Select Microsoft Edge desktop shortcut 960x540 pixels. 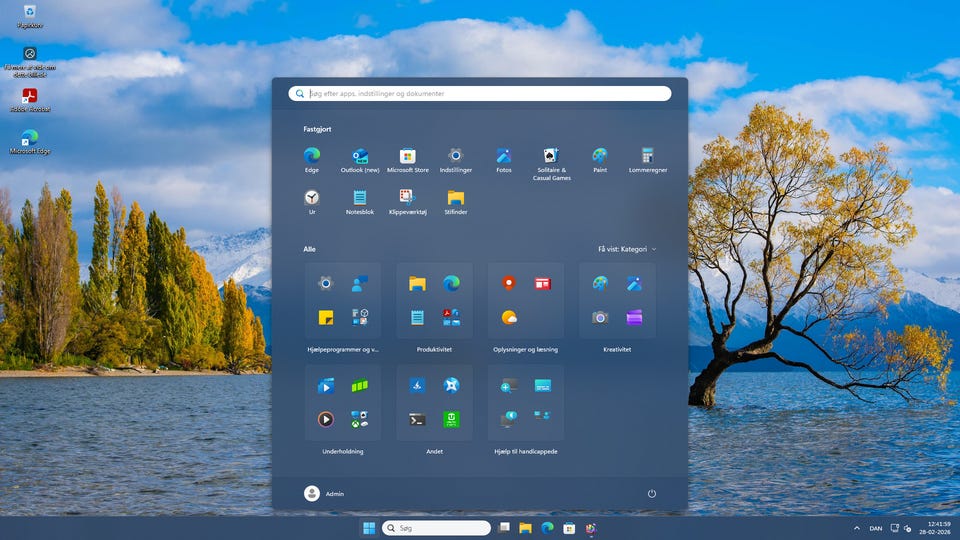(x=29, y=142)
